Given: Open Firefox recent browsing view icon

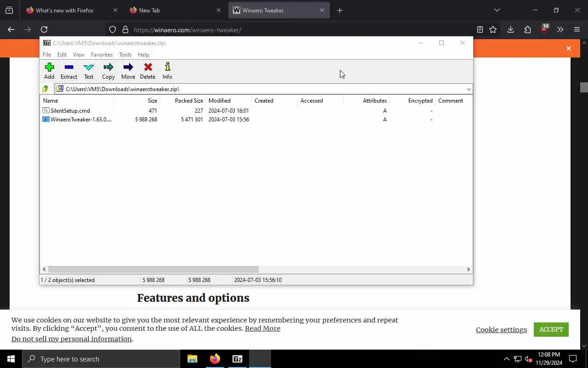Looking at the screenshot, I should pyautogui.click(x=9, y=10).
